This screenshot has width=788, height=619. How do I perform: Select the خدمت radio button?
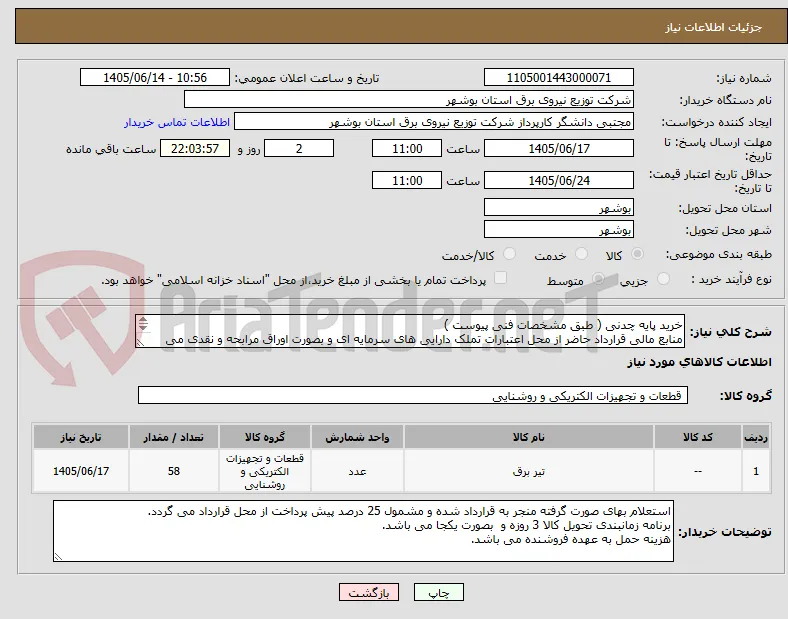tap(581, 254)
